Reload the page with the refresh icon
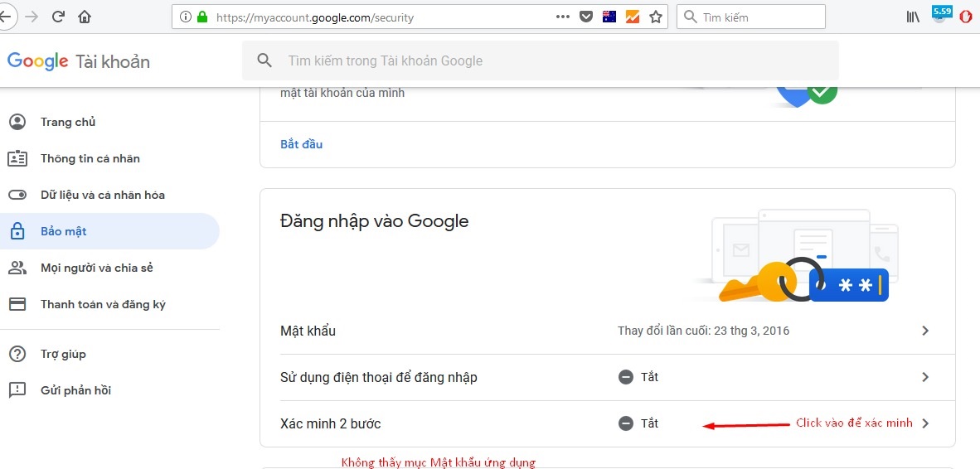Screen dimensions: 980x469 58,17
